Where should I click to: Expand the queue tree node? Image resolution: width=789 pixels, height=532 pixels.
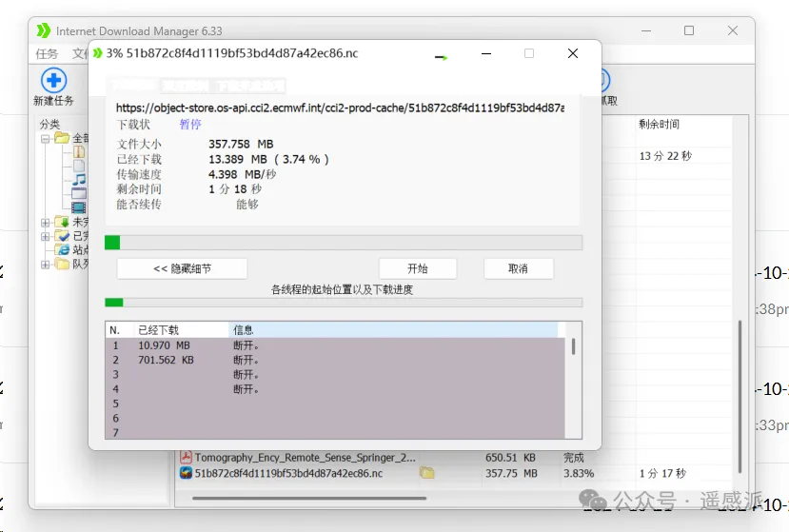46,265
